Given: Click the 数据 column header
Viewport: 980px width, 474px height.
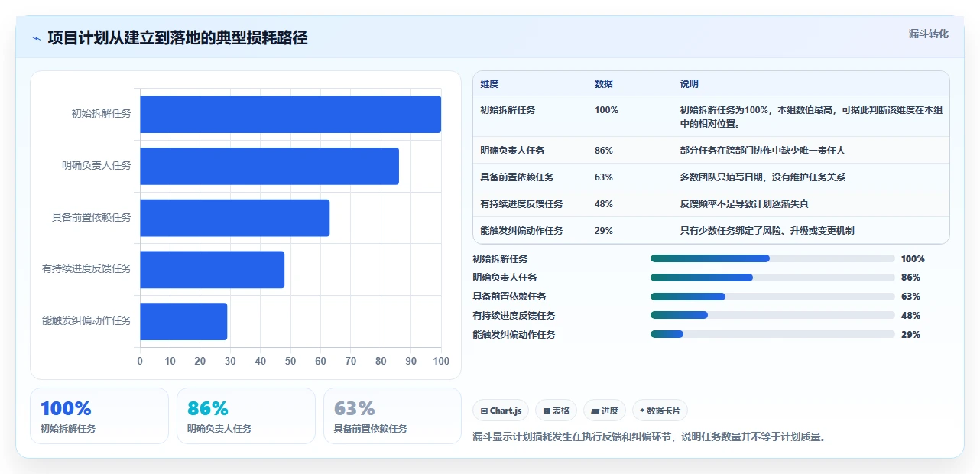Looking at the screenshot, I should click(x=604, y=83).
